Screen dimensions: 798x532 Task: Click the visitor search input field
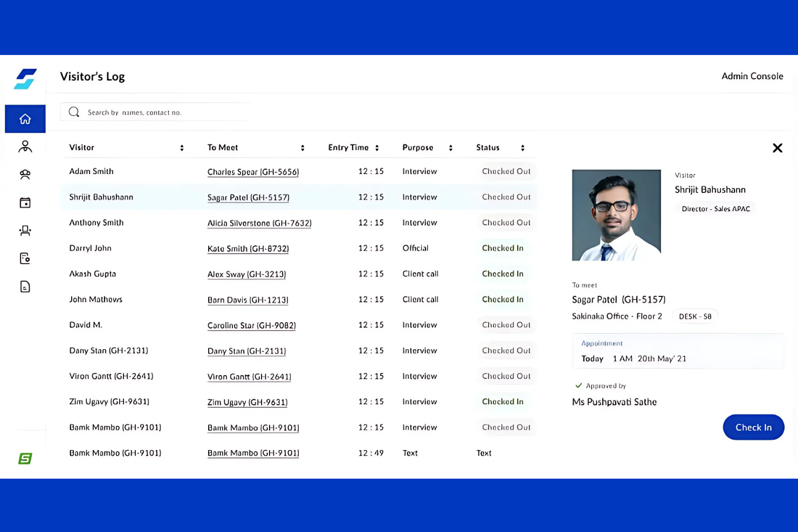[x=162, y=113]
